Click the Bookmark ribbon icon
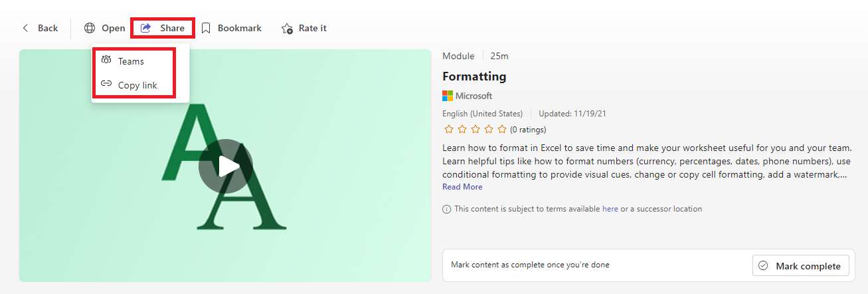The height and width of the screenshot is (294, 868). click(206, 28)
